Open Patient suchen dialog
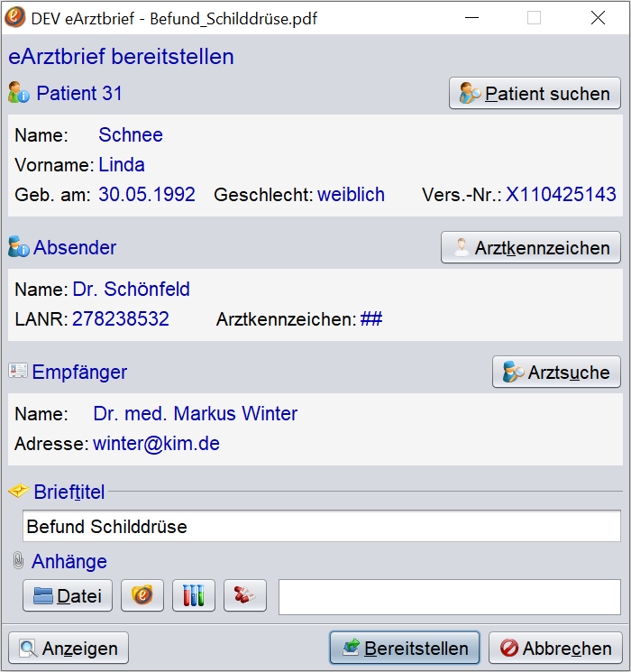This screenshot has width=631, height=672. [535, 93]
